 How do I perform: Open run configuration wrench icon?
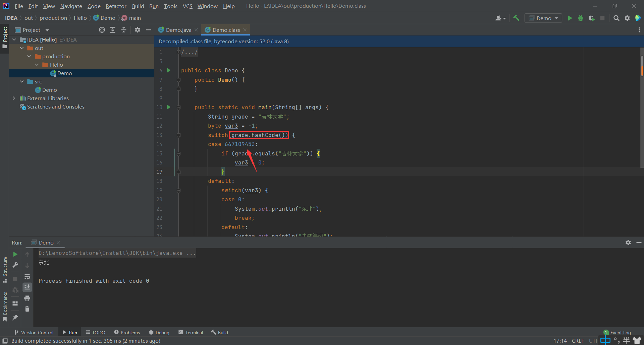tap(15, 265)
